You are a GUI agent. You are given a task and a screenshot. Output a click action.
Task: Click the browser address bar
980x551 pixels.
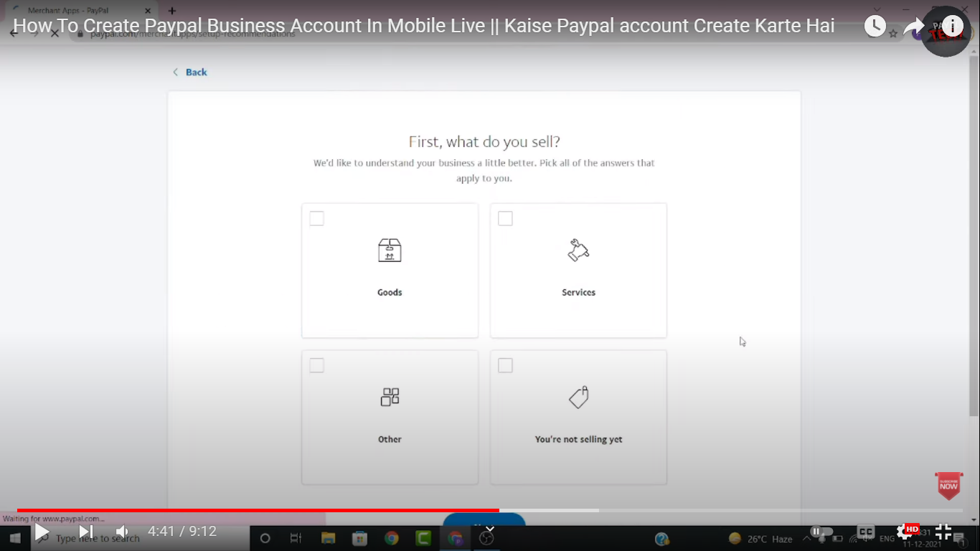click(466, 34)
